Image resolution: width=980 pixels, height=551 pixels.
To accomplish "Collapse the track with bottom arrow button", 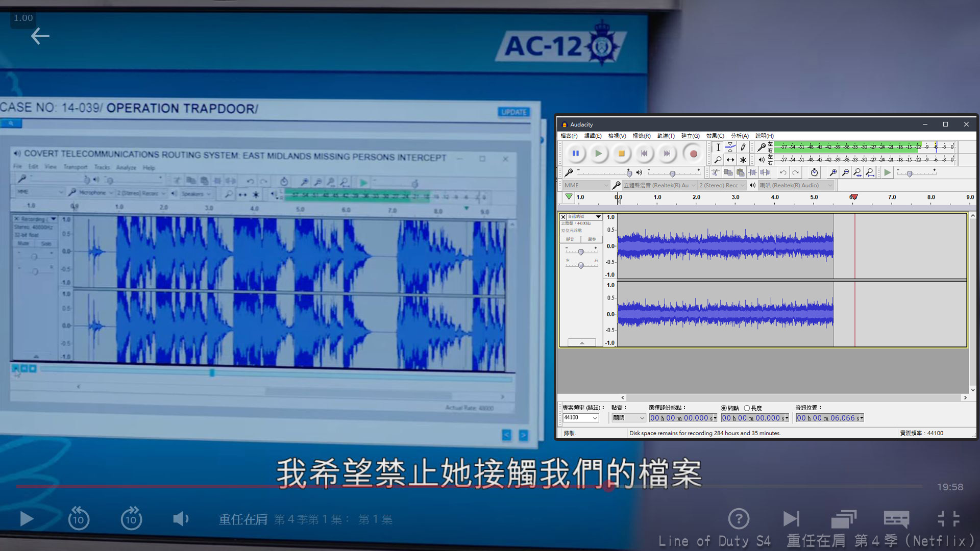I will point(581,343).
